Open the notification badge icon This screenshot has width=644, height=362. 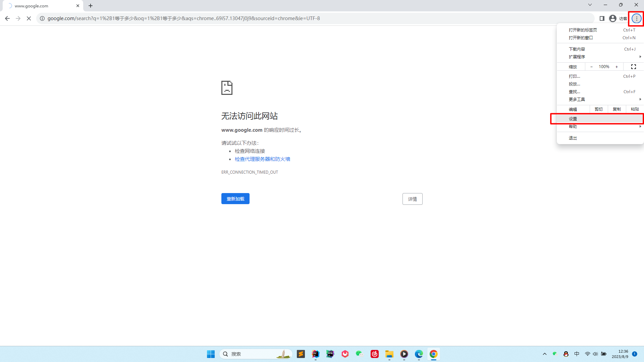coord(635,354)
